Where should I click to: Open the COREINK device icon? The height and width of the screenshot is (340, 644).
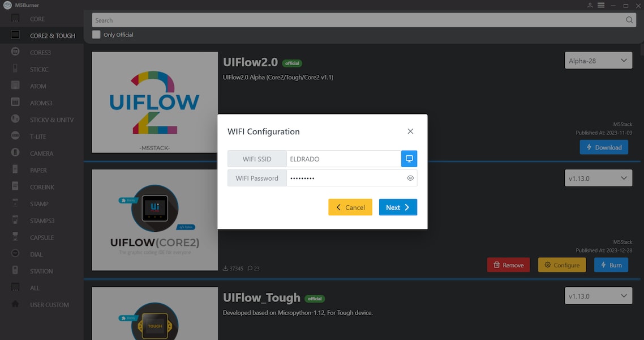15,186
